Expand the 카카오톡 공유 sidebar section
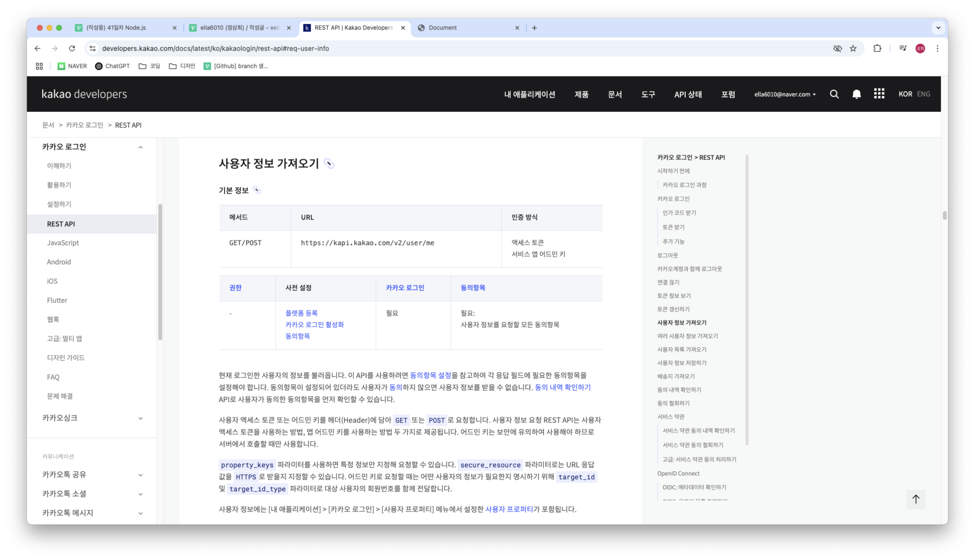Screen dimensions: 975x560 coord(141,475)
